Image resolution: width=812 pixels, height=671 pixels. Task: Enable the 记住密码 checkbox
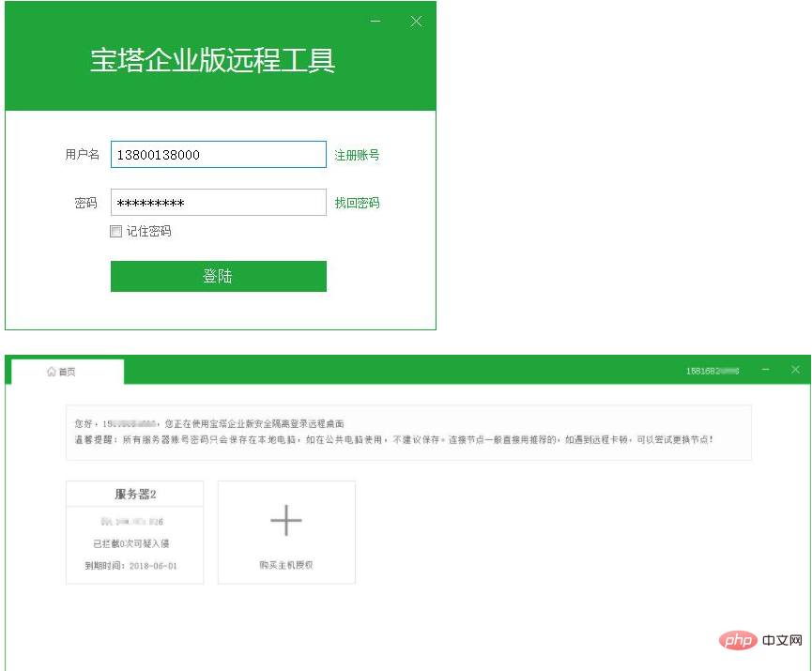coord(116,231)
